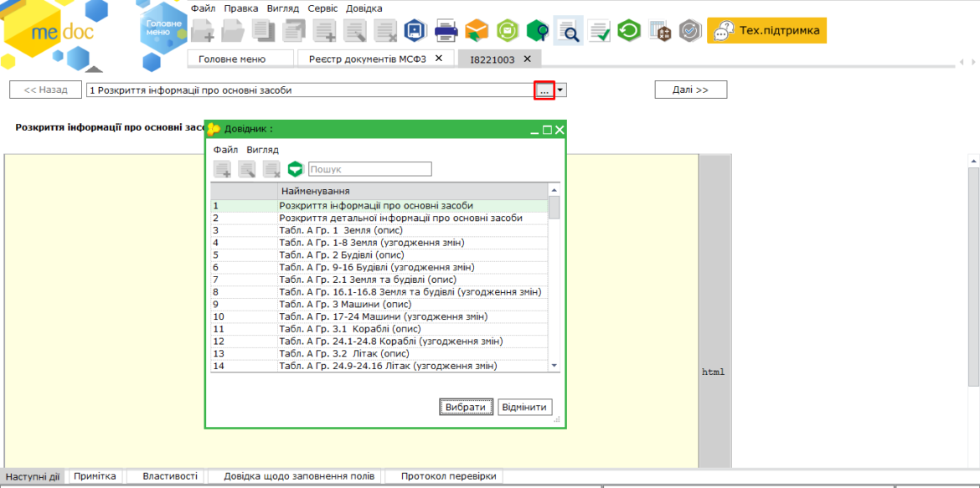Click the main page scrollbar up arrow
The image size is (980, 488).
click(974, 161)
